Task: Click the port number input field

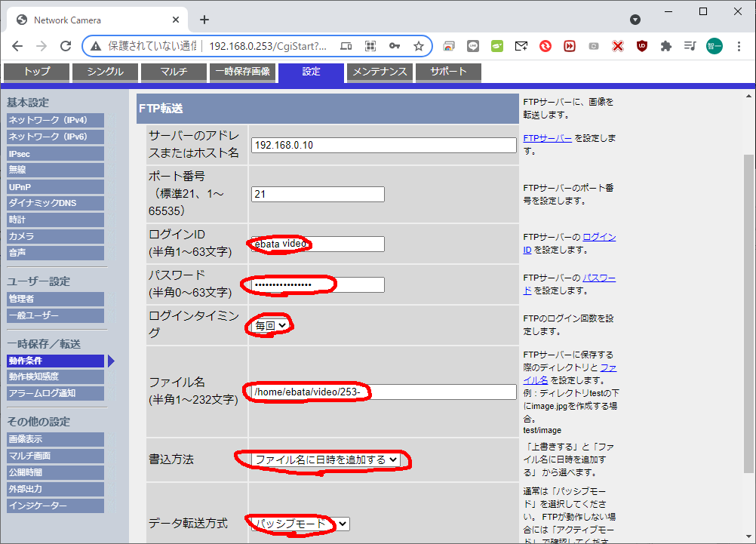Action: pyautogui.click(x=318, y=194)
